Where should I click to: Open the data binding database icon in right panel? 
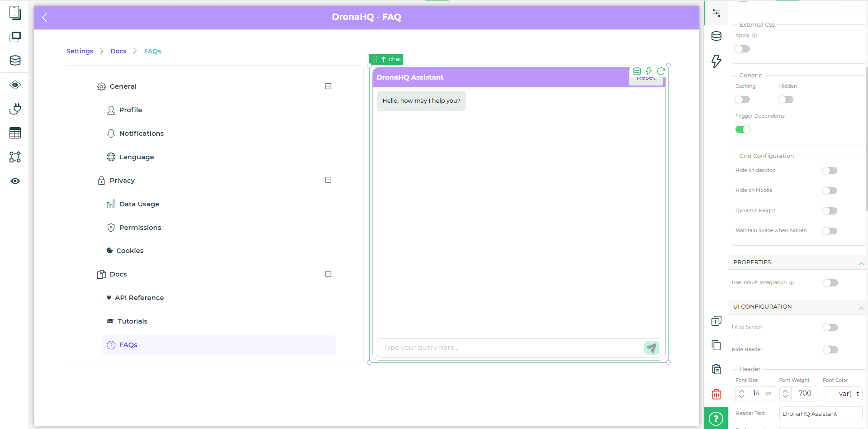(716, 36)
